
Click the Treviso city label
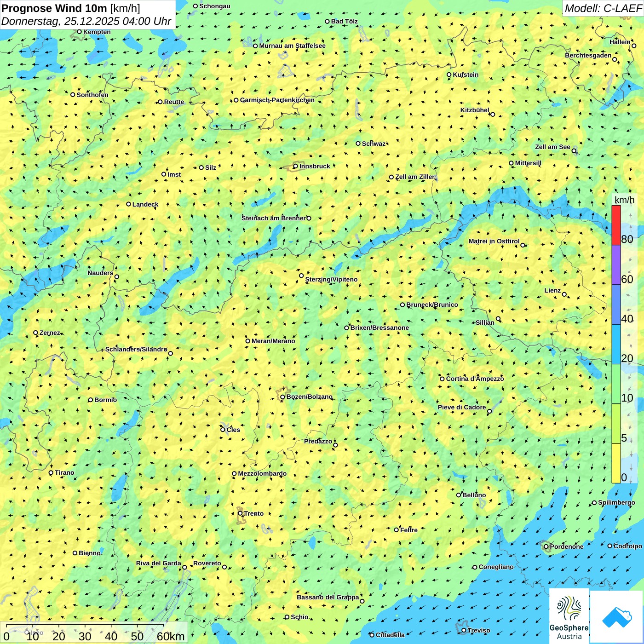coord(479,630)
